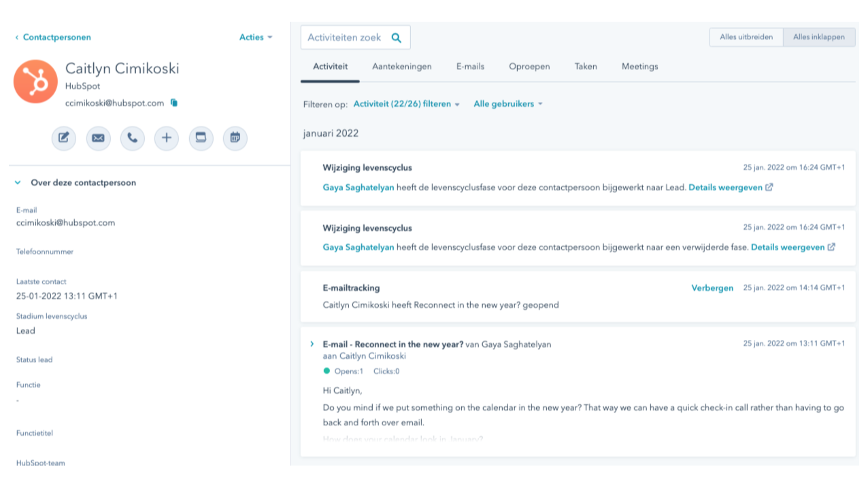Click the schedule meeting calendar icon

coord(235,138)
